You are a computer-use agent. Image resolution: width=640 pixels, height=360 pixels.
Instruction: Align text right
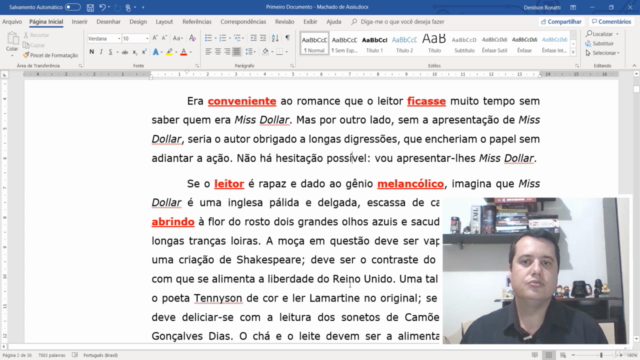[227, 52]
